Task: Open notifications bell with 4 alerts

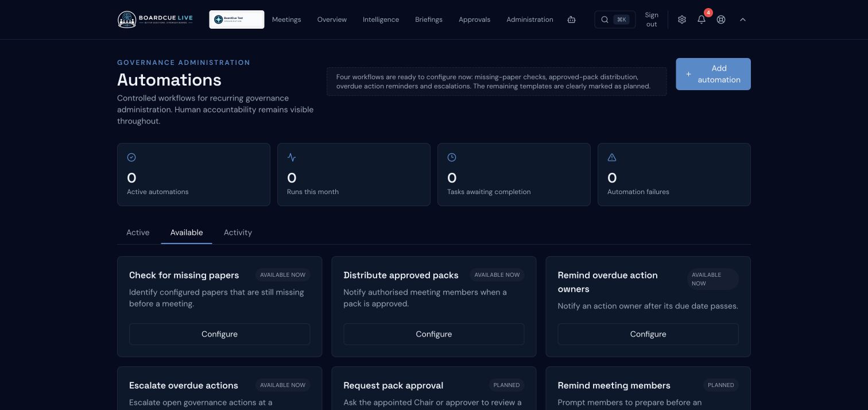Action: (x=702, y=20)
